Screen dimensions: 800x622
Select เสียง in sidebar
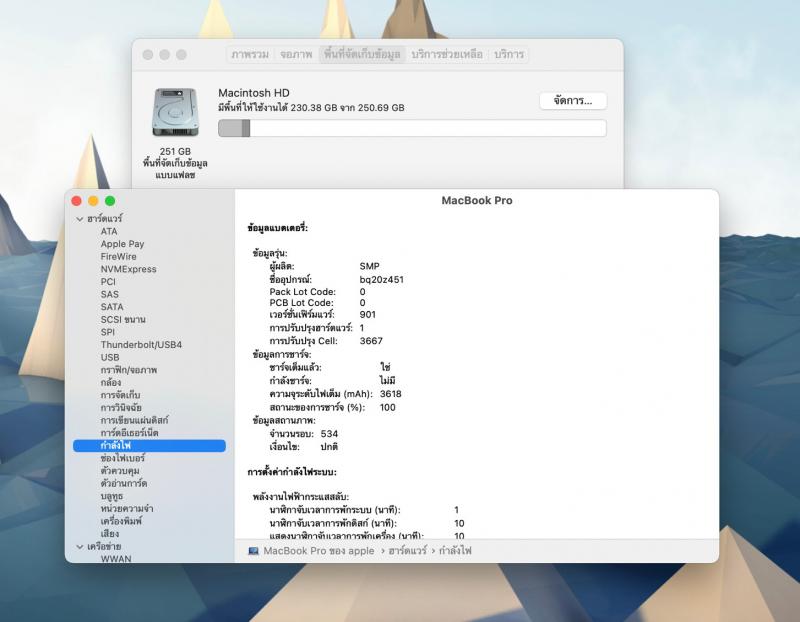110,534
